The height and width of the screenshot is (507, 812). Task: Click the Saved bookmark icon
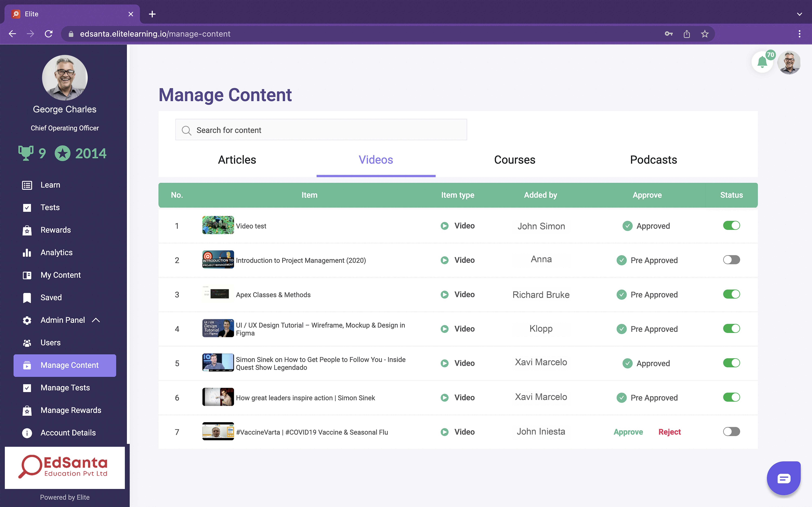click(x=27, y=298)
